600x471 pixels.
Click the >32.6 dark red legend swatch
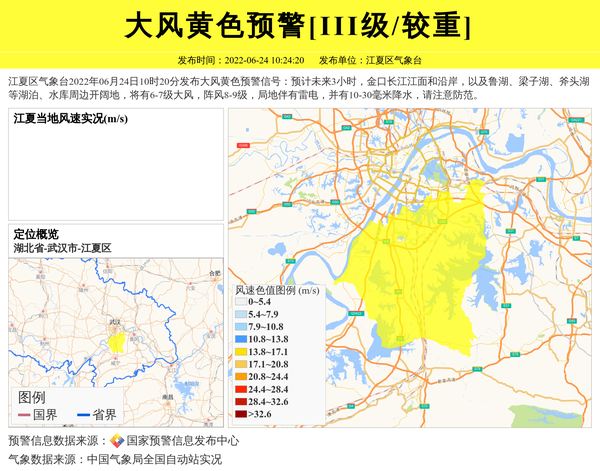[x=240, y=413]
